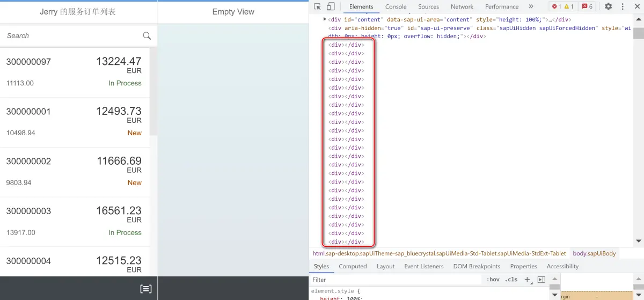Viewport: 644px width, 300px height.
Task: Toggle the device toolbar icon
Action: 331,6
